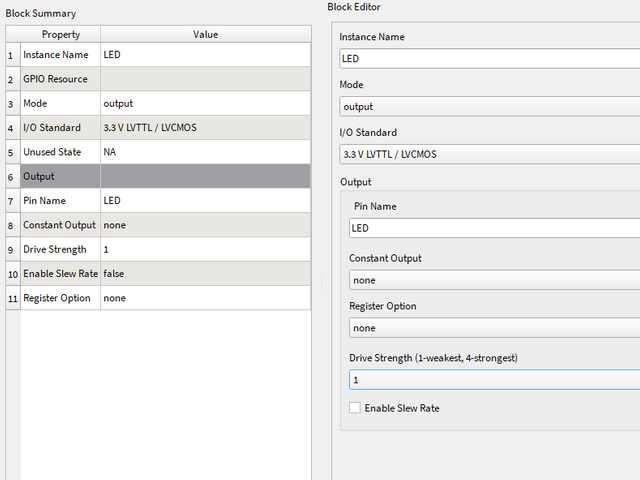Image resolution: width=640 pixels, height=480 pixels.
Task: Click the Instance Name input field
Action: [490, 58]
